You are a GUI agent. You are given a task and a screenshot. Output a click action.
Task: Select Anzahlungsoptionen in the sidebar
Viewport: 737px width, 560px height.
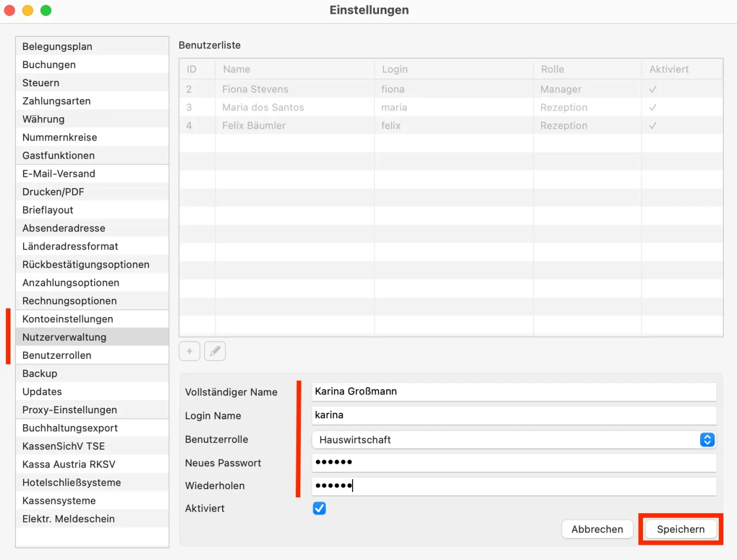click(92, 282)
